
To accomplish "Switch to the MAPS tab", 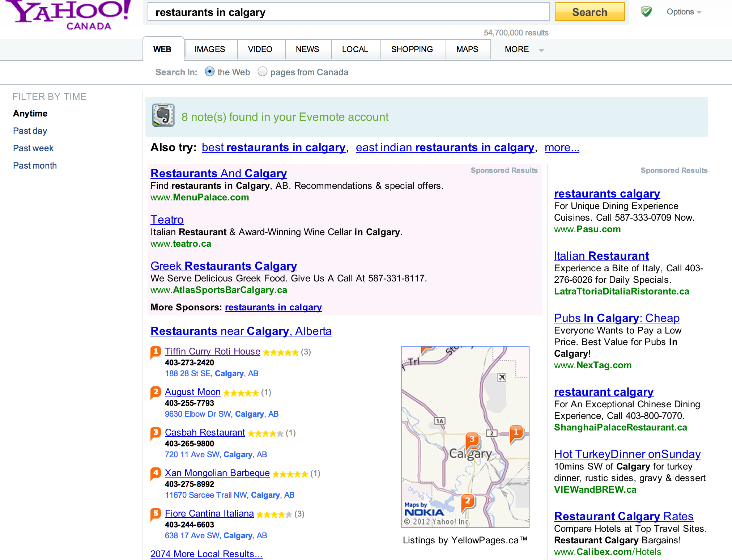I will click(x=467, y=49).
